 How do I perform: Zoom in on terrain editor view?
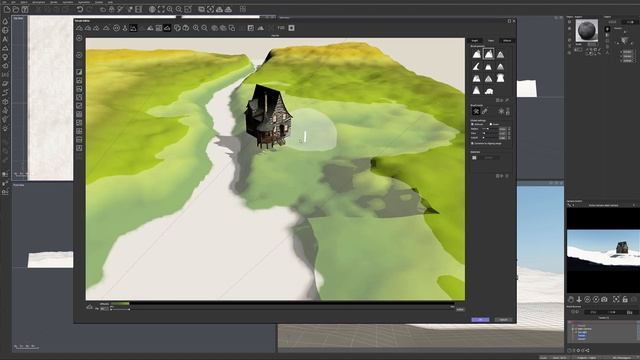coord(196,28)
